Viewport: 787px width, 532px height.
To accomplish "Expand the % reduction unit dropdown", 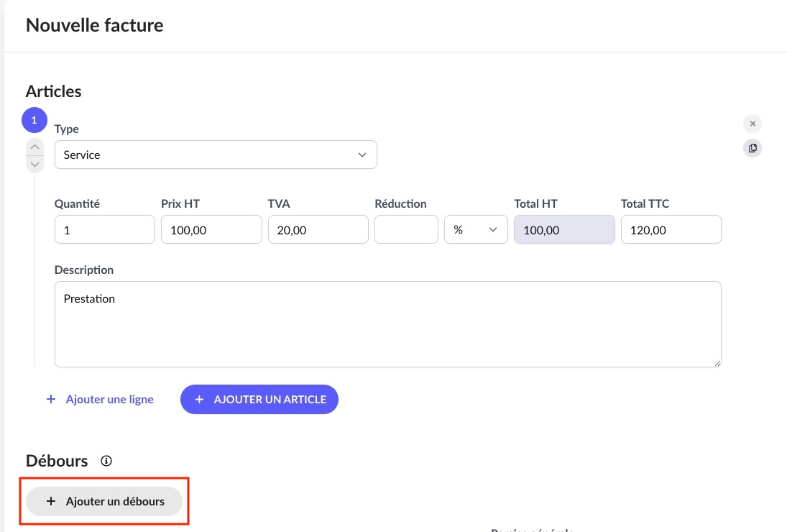I will click(x=476, y=229).
